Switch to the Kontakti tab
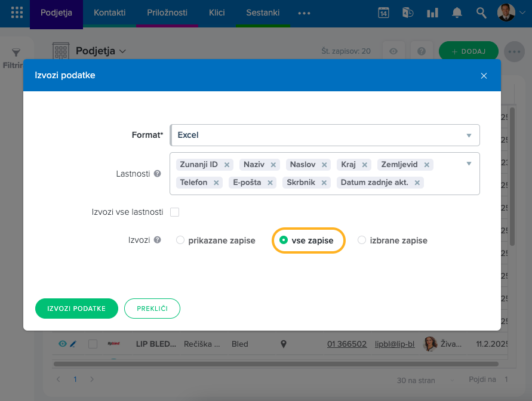This screenshot has height=401, width=532. (x=109, y=13)
